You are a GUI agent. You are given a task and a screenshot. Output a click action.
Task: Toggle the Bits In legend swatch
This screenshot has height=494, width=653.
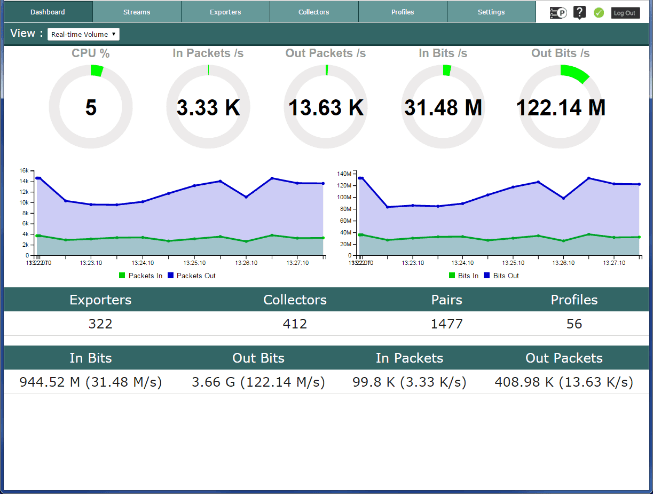[452, 275]
